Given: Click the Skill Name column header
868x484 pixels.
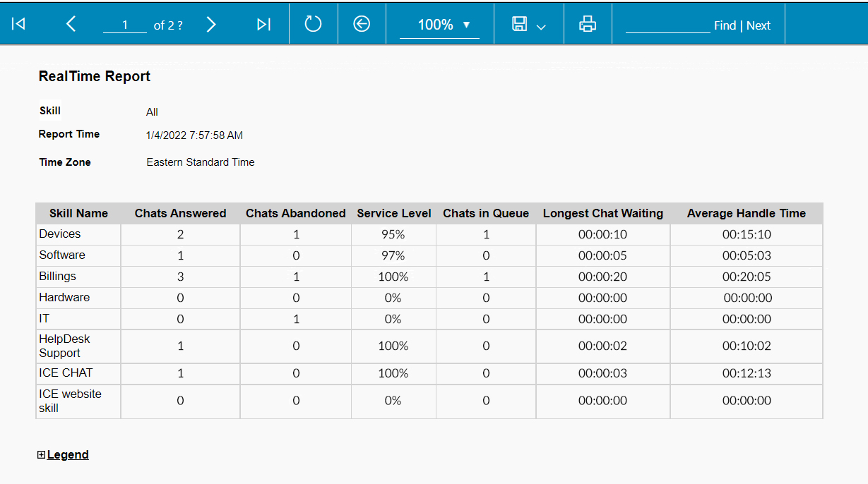Looking at the screenshot, I should click(x=78, y=213).
